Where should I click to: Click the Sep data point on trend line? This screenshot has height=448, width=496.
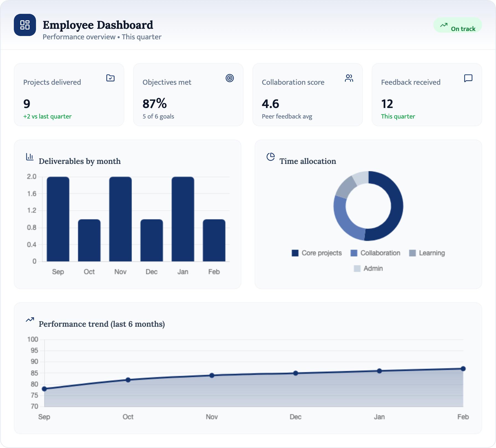pos(44,389)
